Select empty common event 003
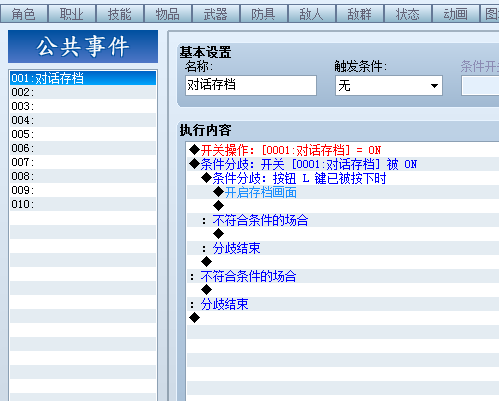 83,106
